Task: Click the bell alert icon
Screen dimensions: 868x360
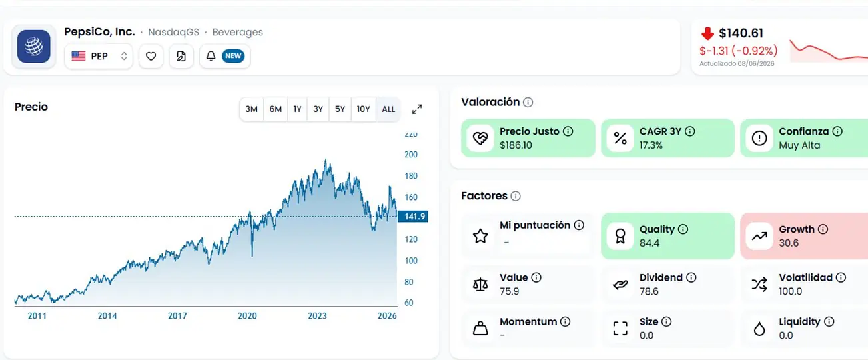Action: pos(211,56)
